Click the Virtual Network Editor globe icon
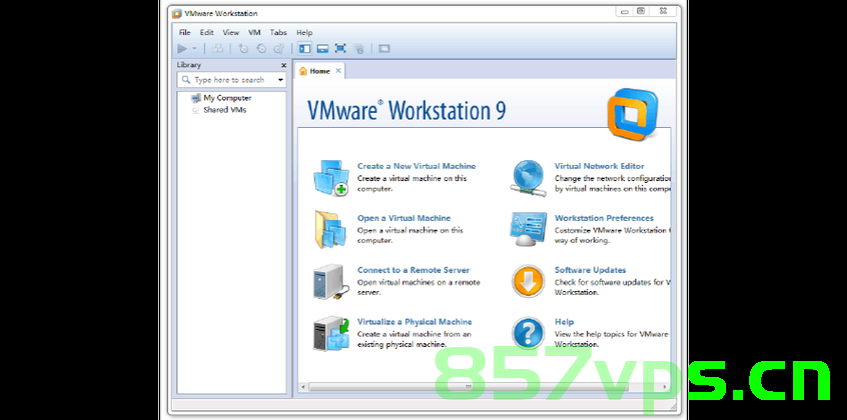The image size is (847, 420). pos(528,178)
